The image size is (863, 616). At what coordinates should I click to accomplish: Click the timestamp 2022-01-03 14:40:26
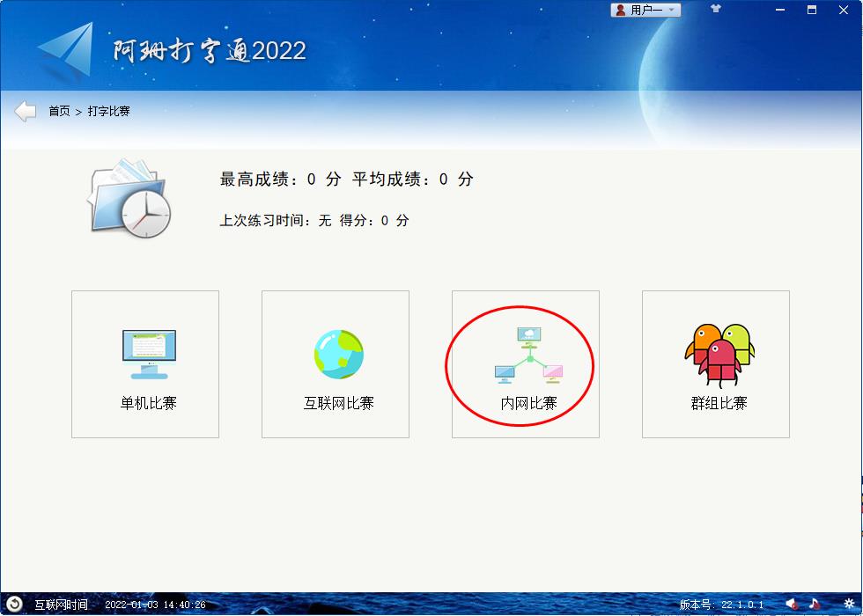pyautogui.click(x=155, y=605)
